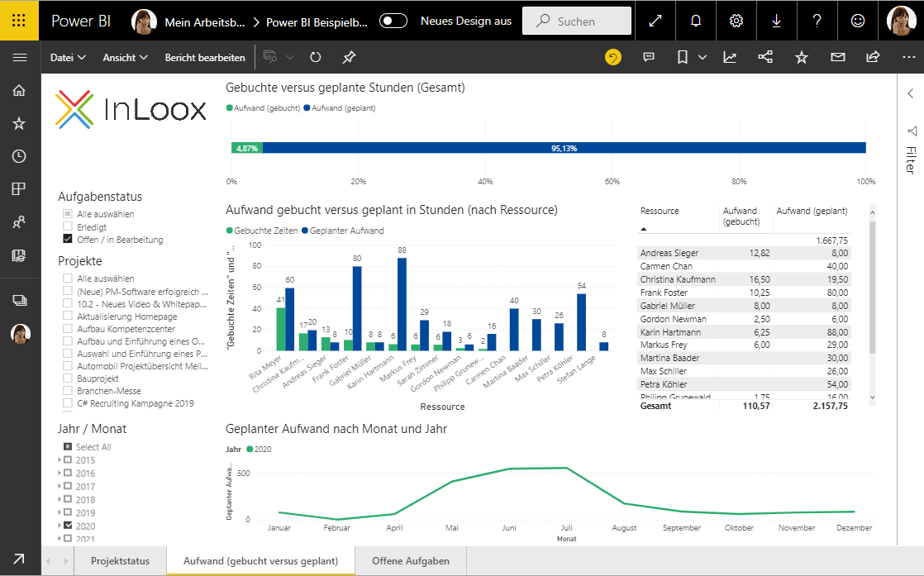The height and width of the screenshot is (576, 924).
Task: Refresh the report visuals
Action: point(316,57)
